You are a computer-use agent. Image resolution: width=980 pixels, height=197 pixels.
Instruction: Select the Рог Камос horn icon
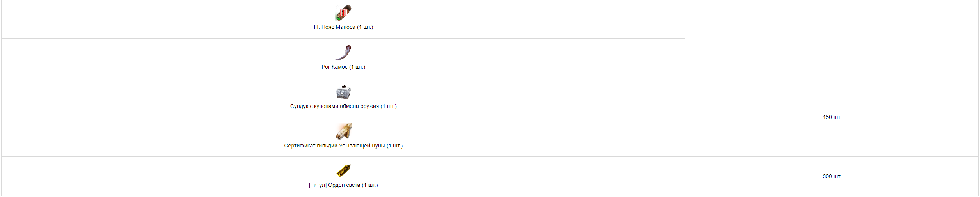point(343,53)
